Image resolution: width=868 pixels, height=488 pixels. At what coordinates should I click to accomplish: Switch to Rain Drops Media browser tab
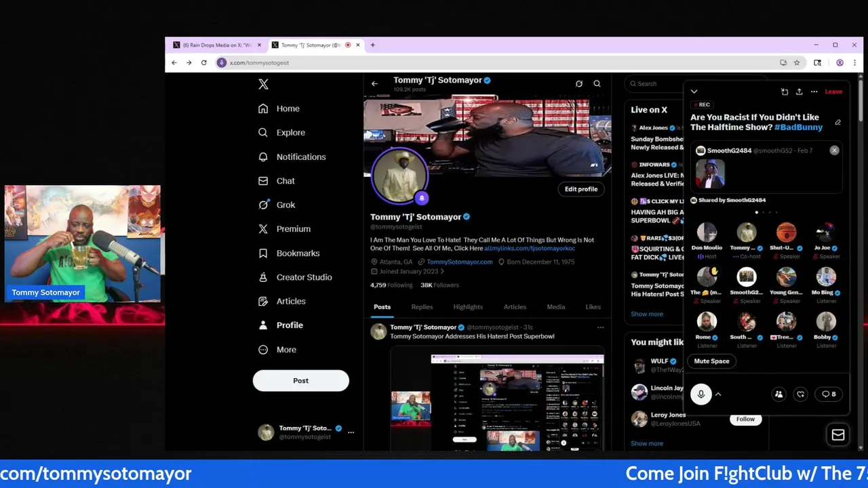[216, 45]
